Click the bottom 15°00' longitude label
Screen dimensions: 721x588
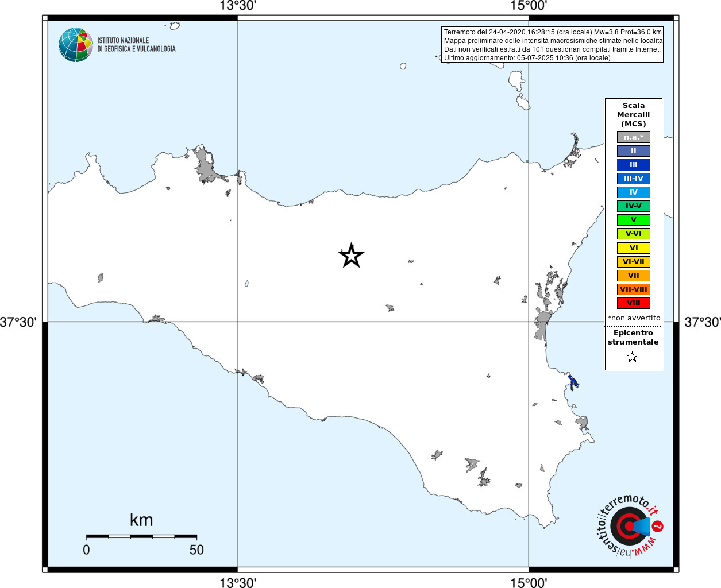click(x=529, y=583)
